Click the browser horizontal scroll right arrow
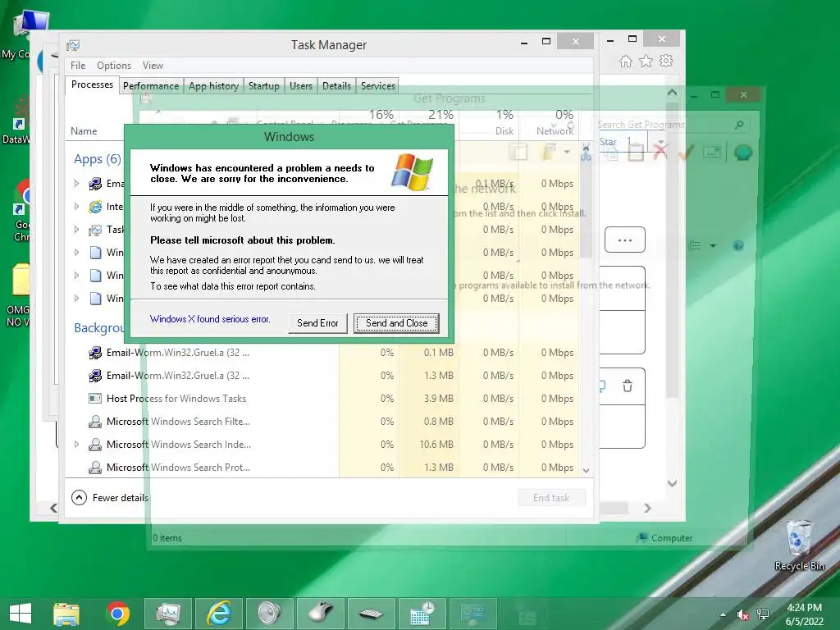 point(648,508)
